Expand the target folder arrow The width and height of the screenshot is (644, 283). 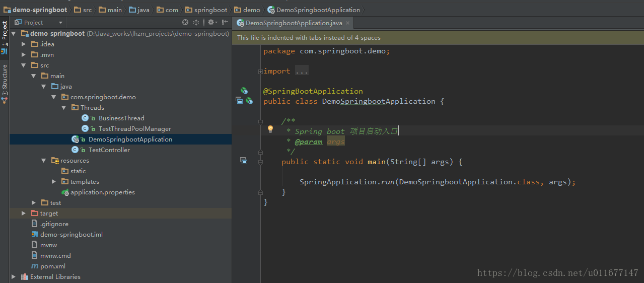[x=23, y=214]
